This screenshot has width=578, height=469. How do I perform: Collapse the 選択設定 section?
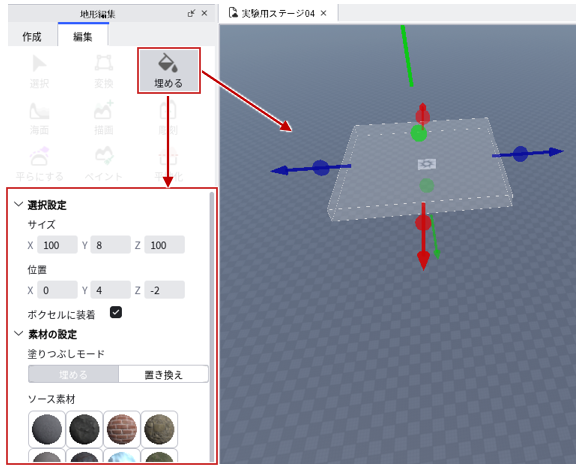click(18, 204)
